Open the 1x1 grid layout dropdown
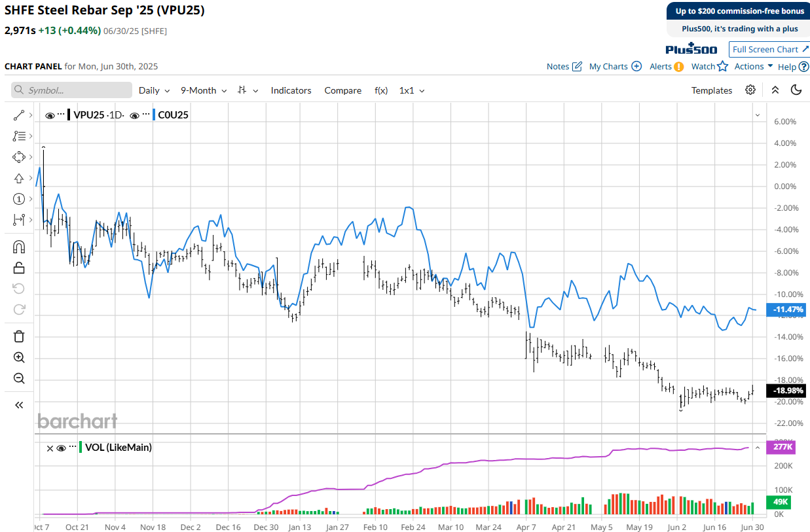810x532 pixels. 412,90
